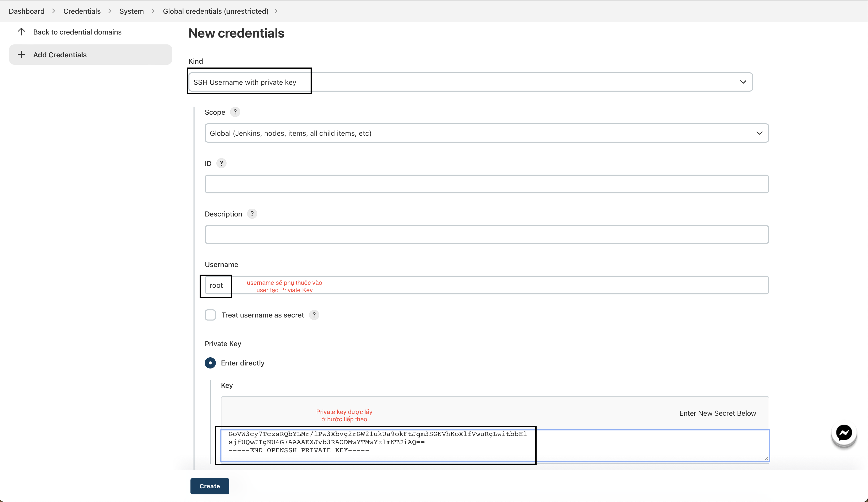Click the up-arrow icon beside Back to credential domains
This screenshot has height=502, width=868.
(21, 32)
